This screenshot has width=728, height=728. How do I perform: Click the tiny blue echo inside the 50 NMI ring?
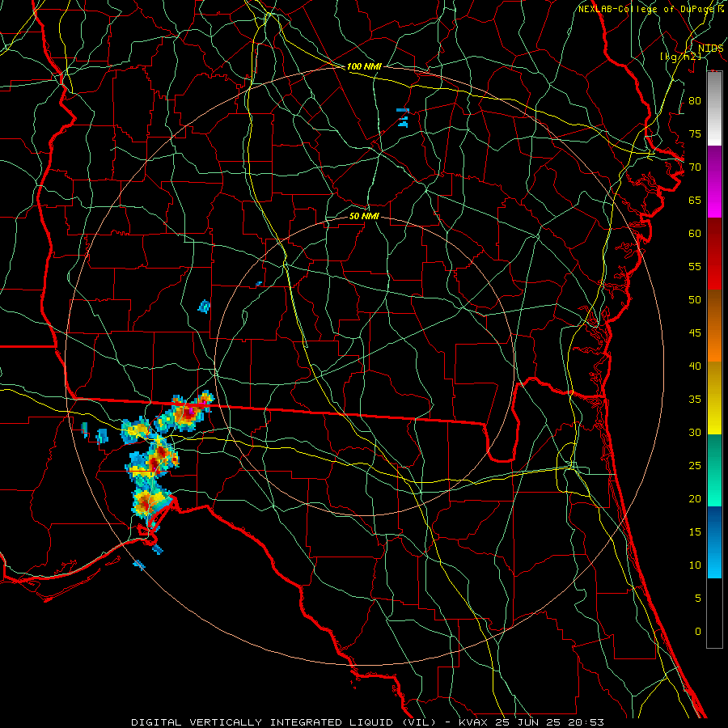(259, 283)
